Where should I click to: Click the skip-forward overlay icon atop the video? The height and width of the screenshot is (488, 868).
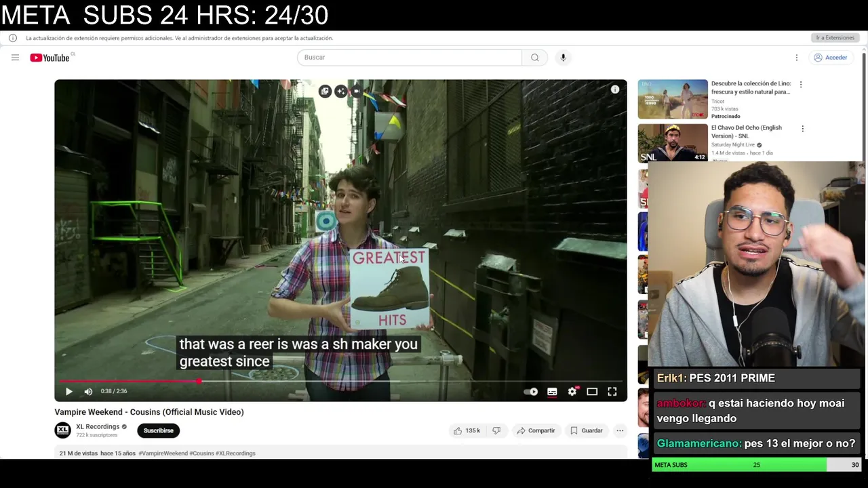point(357,91)
